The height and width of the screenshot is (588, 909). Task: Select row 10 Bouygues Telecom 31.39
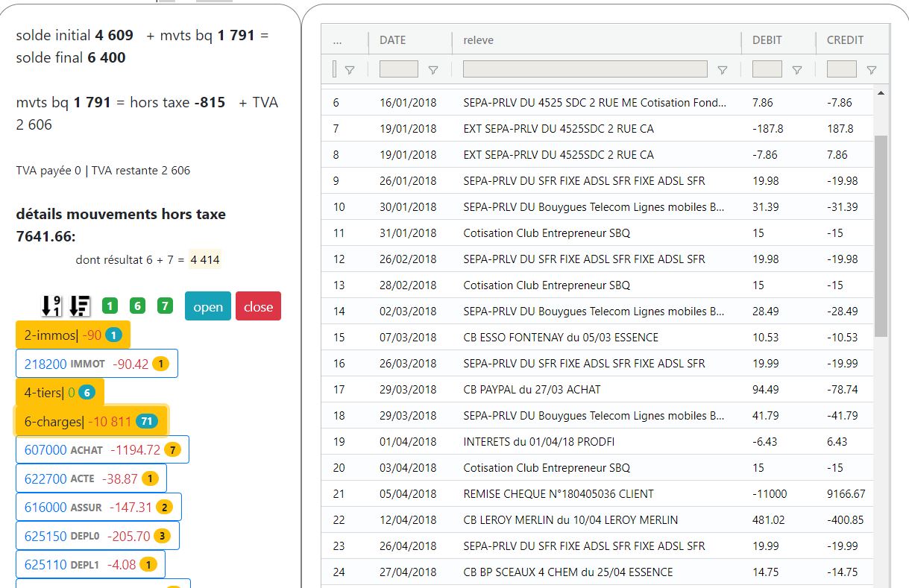coord(597,206)
